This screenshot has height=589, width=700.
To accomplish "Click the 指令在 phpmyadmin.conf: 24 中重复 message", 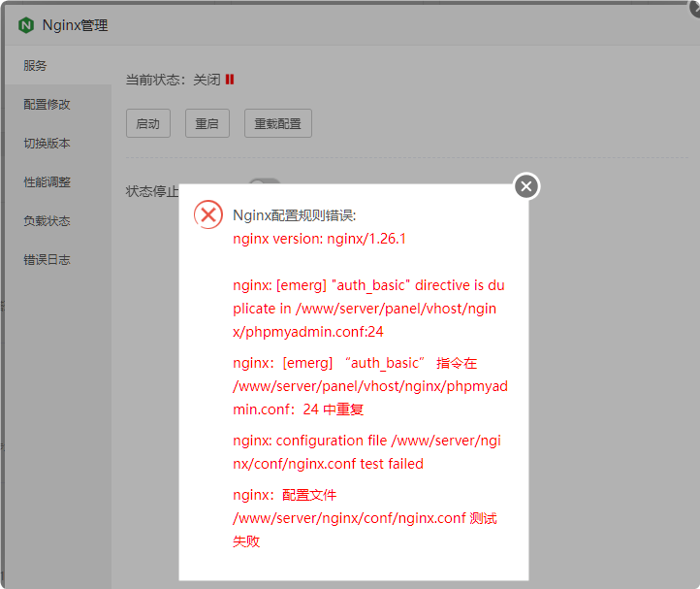I will 370,386.
